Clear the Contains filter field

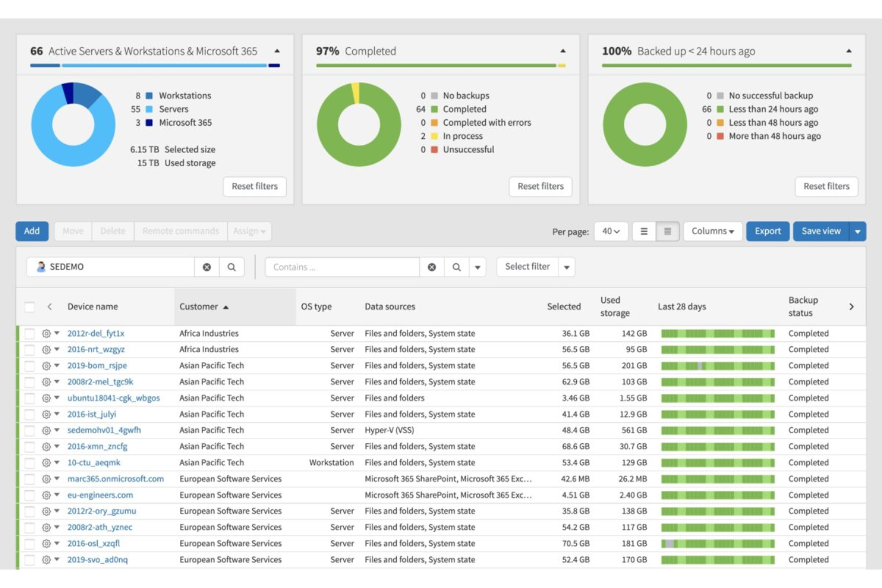(x=431, y=267)
